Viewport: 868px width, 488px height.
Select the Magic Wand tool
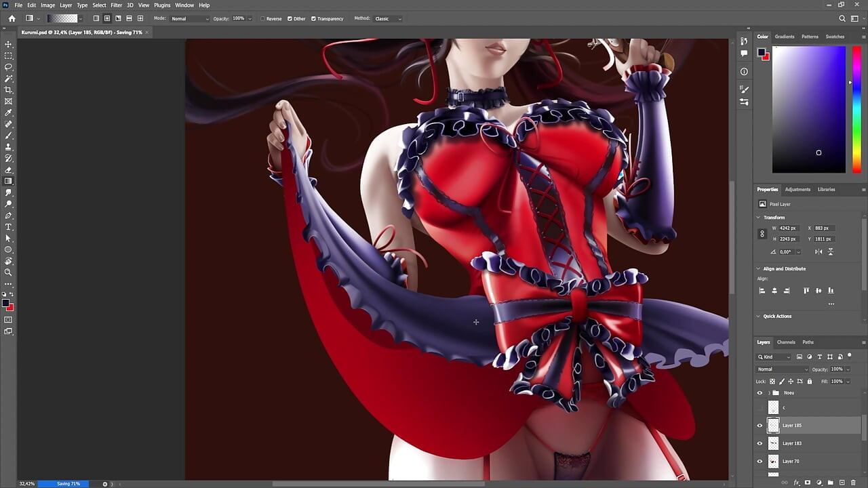(9, 79)
